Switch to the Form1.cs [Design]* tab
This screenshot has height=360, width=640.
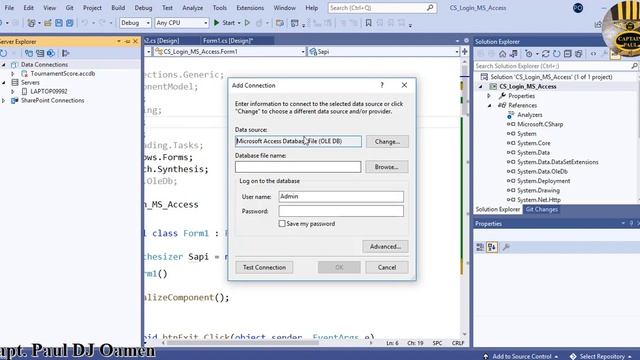pyautogui.click(x=228, y=40)
